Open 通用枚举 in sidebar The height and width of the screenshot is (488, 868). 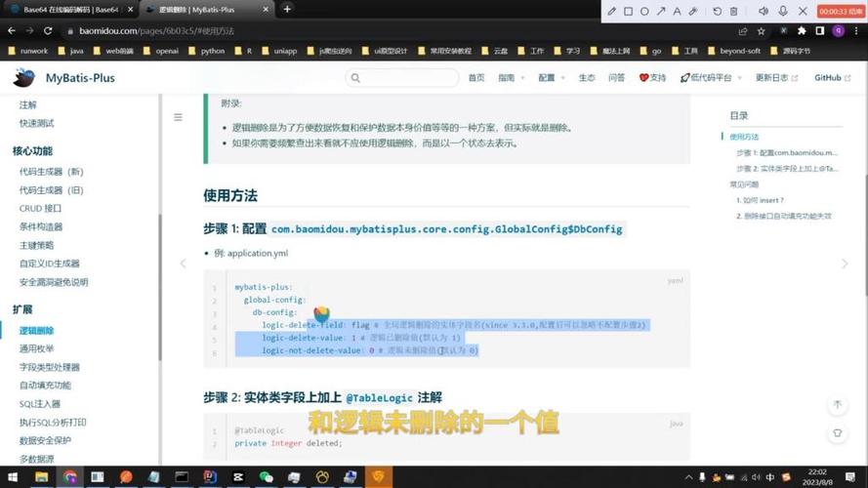tap(36, 348)
